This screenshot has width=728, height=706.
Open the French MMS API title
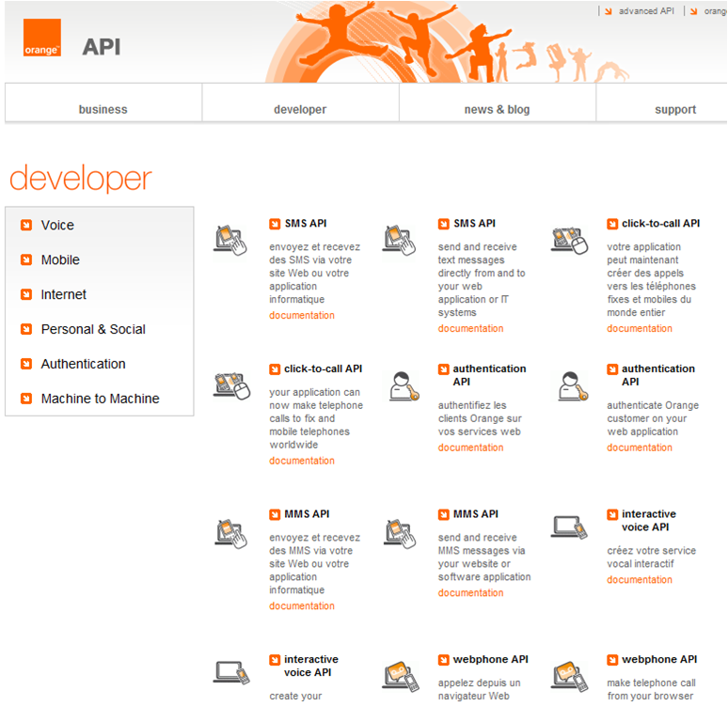307,514
